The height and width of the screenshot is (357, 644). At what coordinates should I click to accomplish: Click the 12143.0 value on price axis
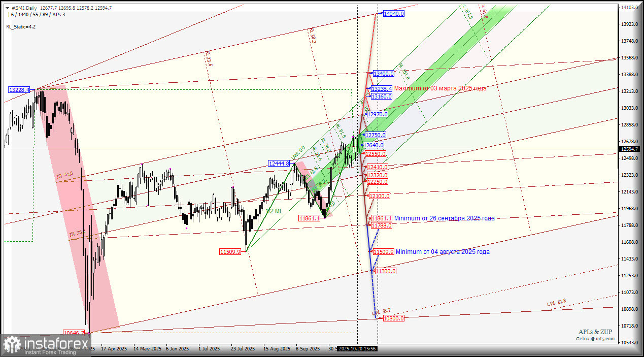click(x=629, y=192)
